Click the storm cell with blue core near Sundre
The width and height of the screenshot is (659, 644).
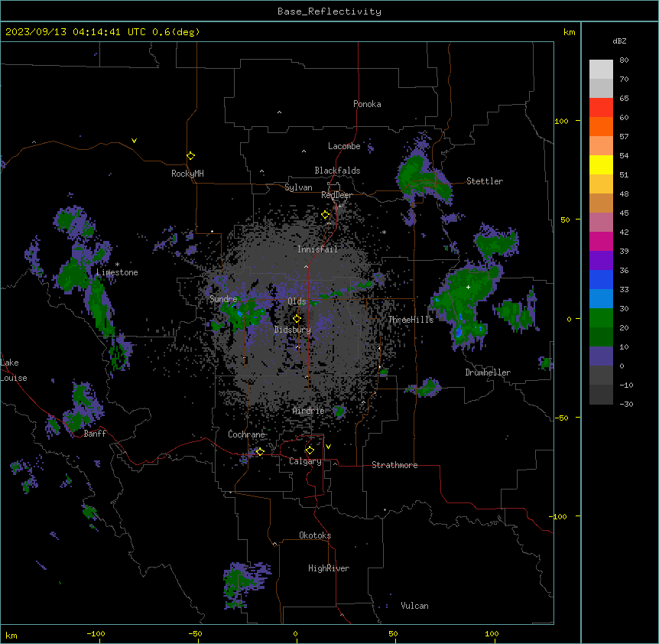pos(242,316)
